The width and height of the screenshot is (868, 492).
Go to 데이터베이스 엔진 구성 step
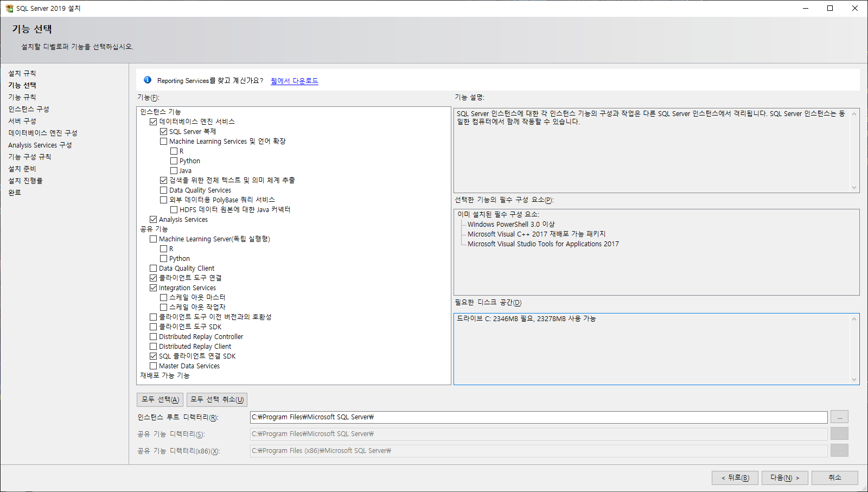[43, 133]
